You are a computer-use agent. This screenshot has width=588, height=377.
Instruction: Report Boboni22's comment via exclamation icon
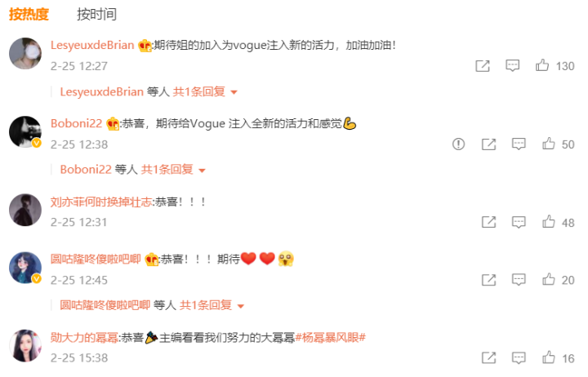point(458,144)
